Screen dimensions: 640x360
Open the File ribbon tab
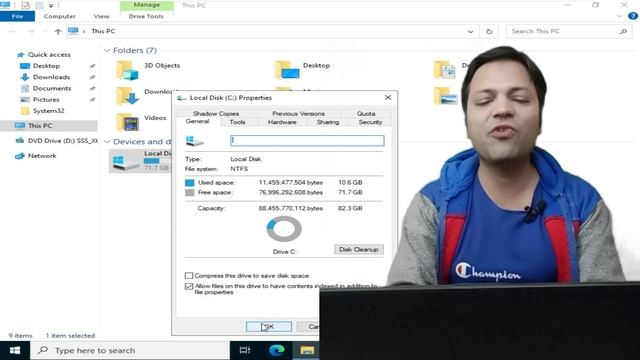coord(17,16)
